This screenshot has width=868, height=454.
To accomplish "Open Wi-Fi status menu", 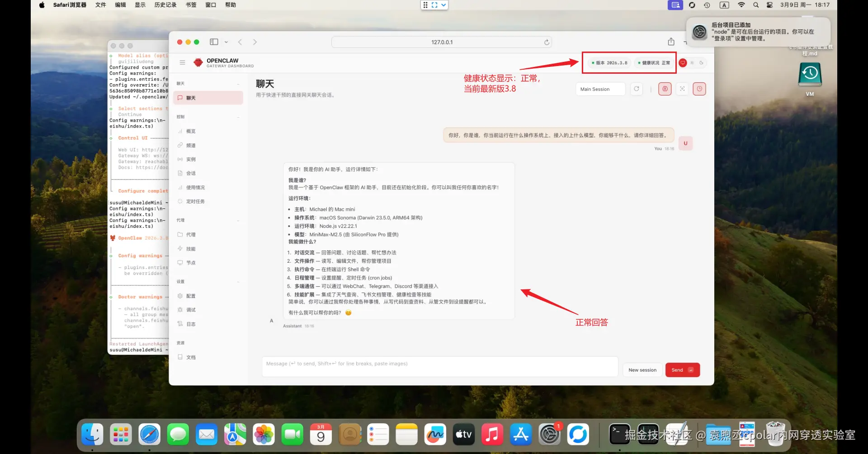I will pos(741,5).
